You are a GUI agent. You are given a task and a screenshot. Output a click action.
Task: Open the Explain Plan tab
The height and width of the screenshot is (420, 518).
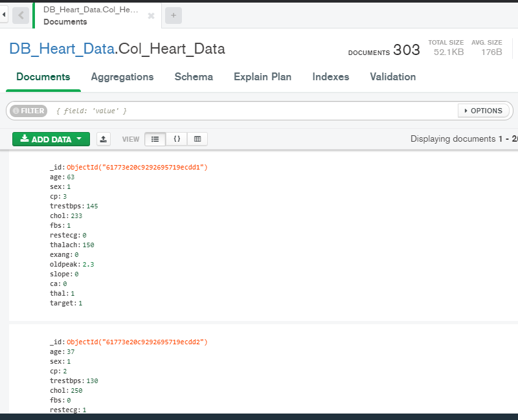click(x=263, y=76)
